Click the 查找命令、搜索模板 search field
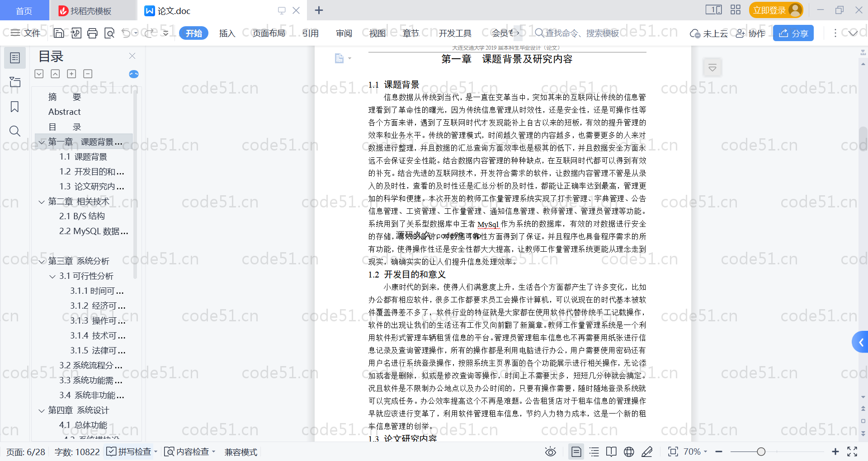Screen dimensions: 868x461 577,33
